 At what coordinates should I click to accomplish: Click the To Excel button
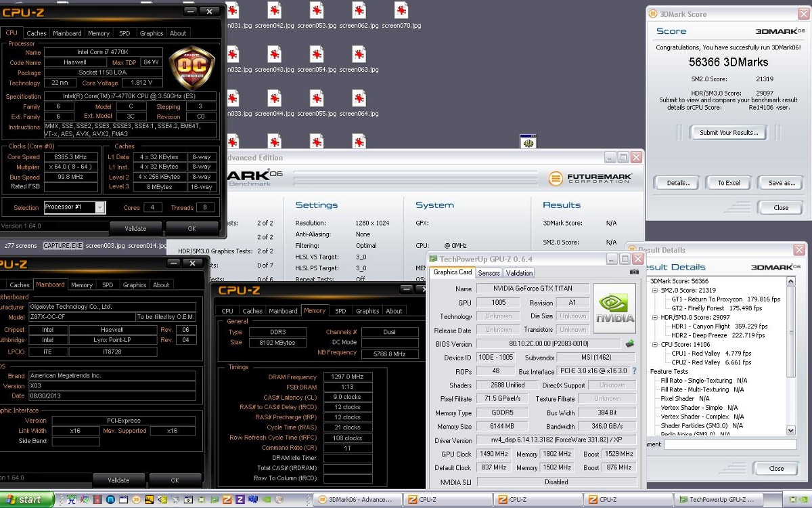729,183
